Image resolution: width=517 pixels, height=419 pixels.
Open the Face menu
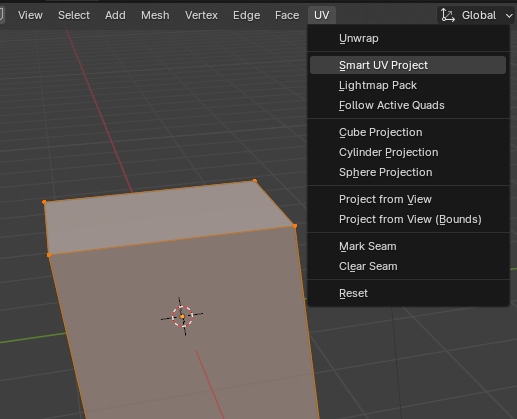287,15
